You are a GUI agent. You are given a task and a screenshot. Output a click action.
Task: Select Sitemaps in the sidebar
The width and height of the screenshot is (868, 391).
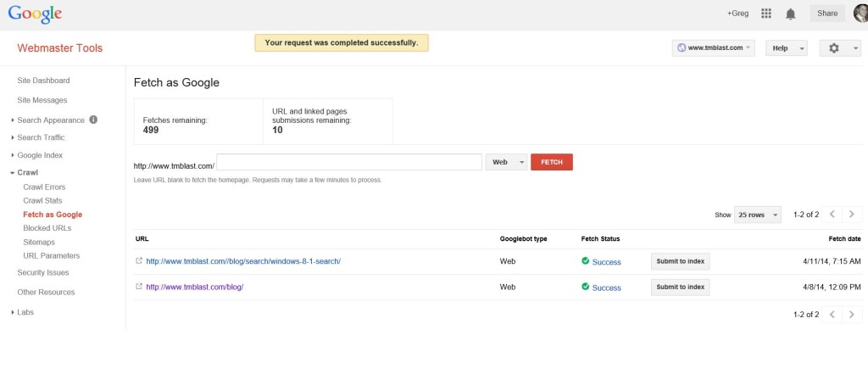39,242
